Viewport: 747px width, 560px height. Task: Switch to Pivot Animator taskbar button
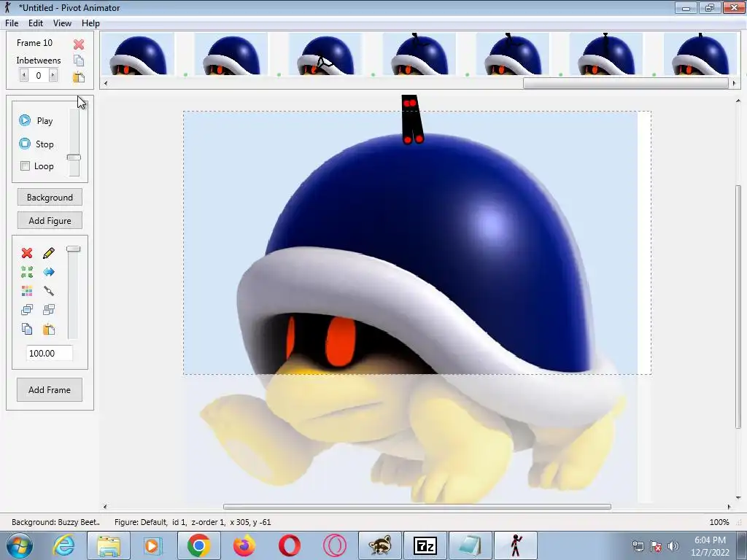coord(516,545)
